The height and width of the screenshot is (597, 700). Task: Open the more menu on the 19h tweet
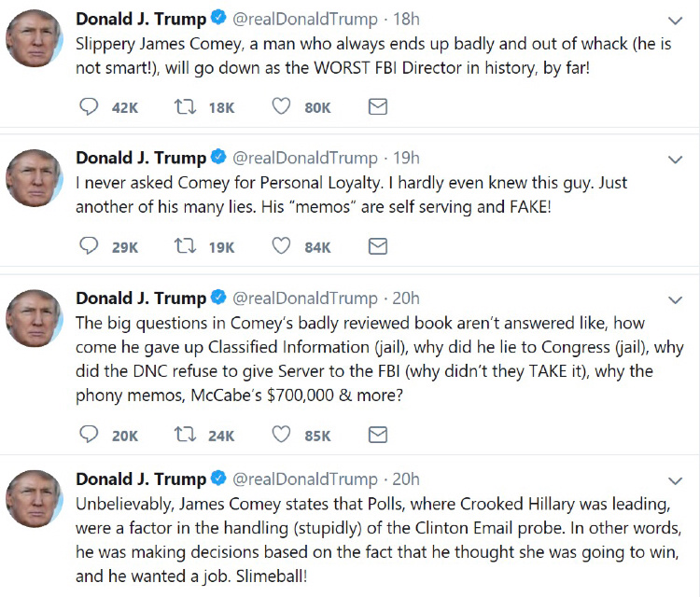[676, 159]
